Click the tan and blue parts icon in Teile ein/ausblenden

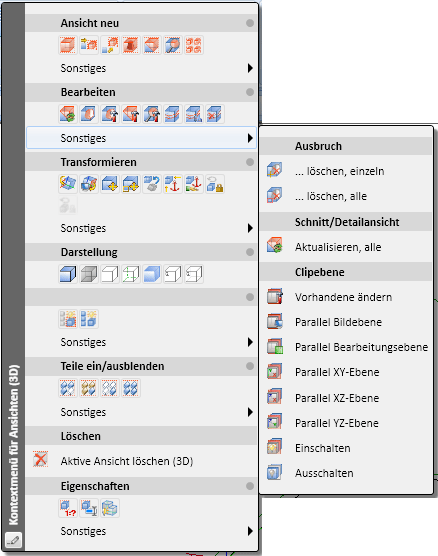click(89, 388)
